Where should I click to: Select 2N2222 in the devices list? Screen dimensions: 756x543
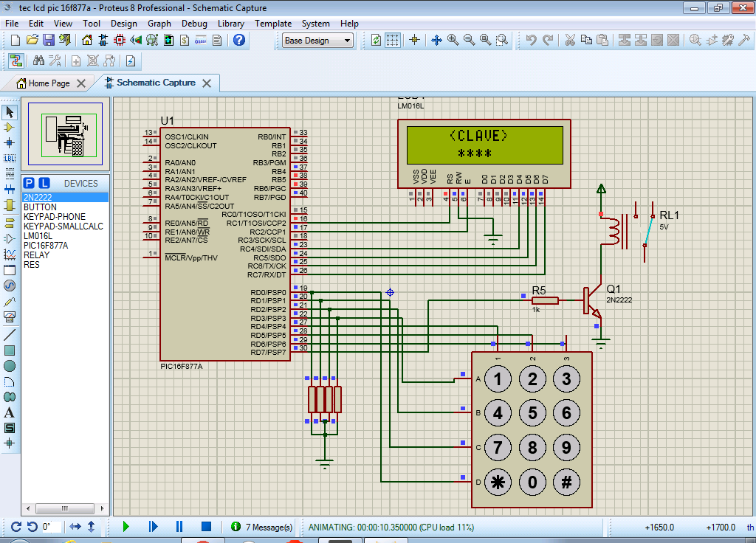[65, 198]
